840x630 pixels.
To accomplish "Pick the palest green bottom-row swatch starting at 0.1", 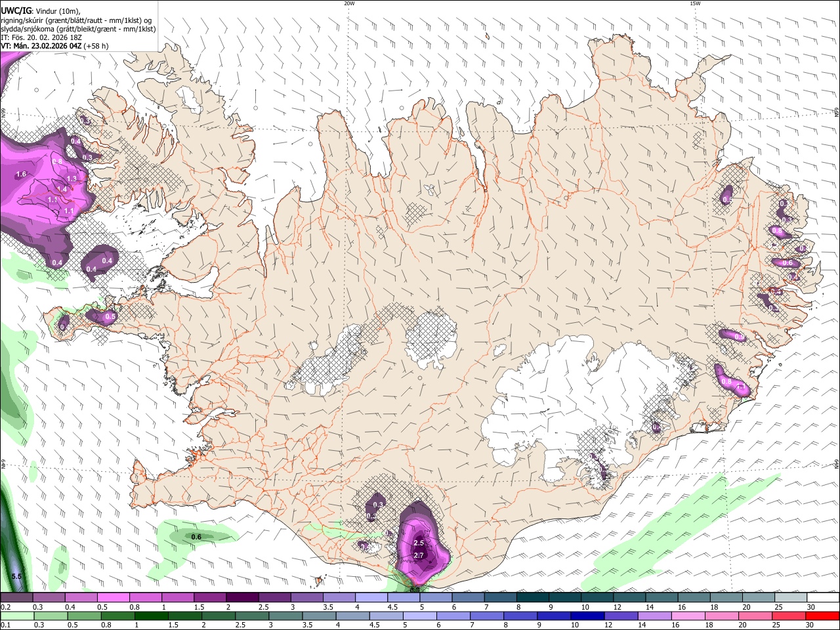I will (x=18, y=616).
